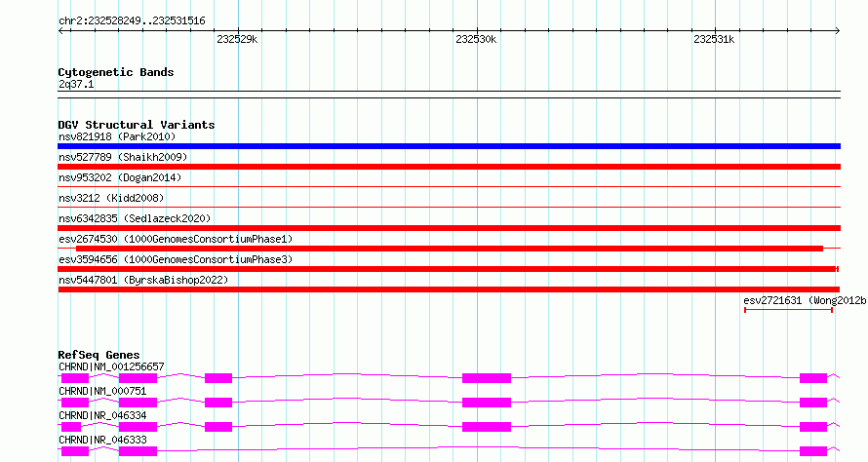Click the nsv527789 (Shaikh2009) label
This screenshot has height=462, width=868.
click(123, 157)
